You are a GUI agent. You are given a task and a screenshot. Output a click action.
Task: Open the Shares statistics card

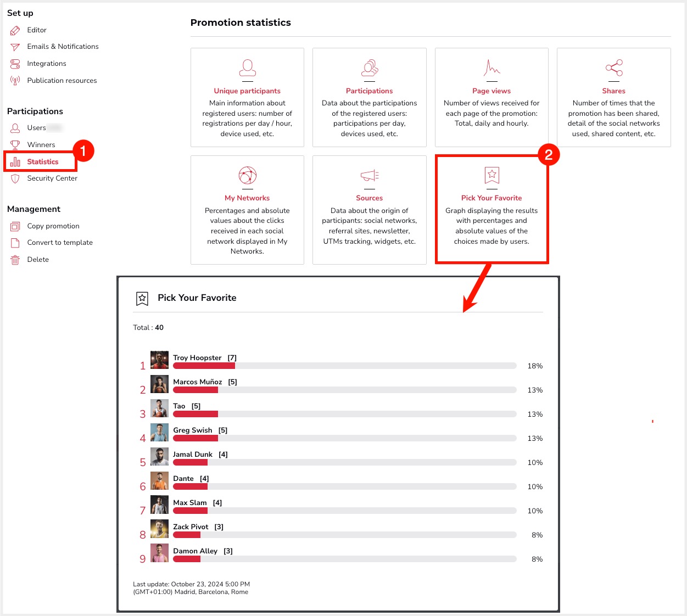pyautogui.click(x=613, y=97)
